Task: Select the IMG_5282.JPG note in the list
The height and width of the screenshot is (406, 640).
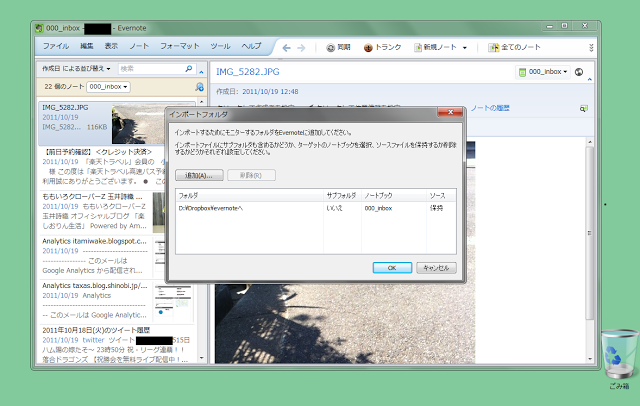Action: coord(117,124)
